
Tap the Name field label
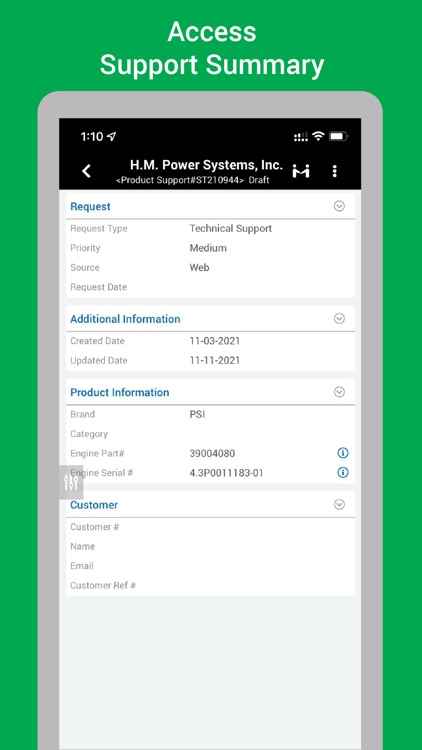(82, 547)
